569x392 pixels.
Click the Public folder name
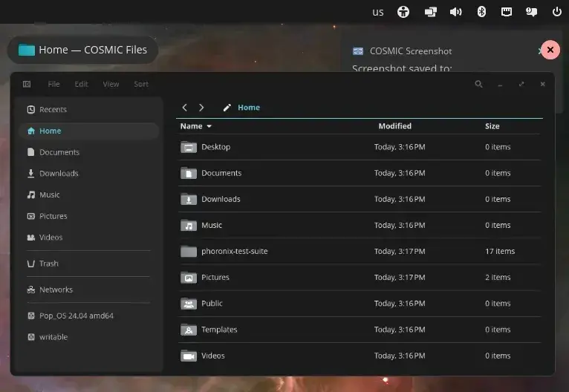pyautogui.click(x=212, y=304)
